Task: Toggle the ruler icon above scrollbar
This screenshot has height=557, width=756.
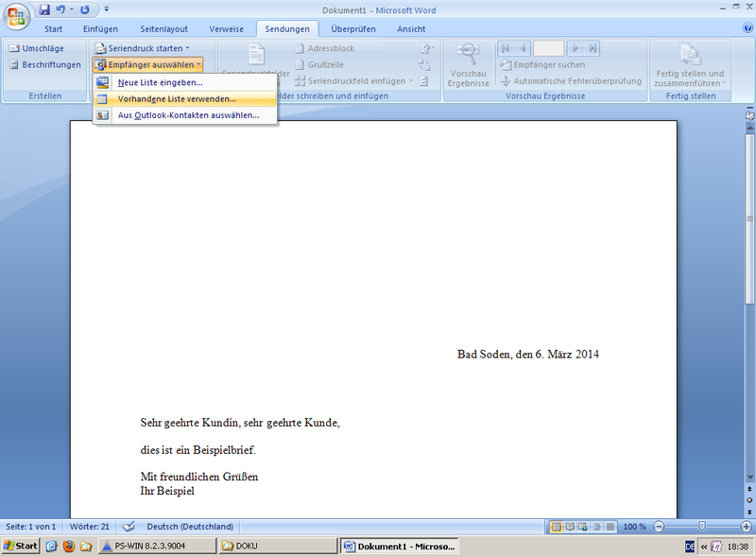Action: 749,115
